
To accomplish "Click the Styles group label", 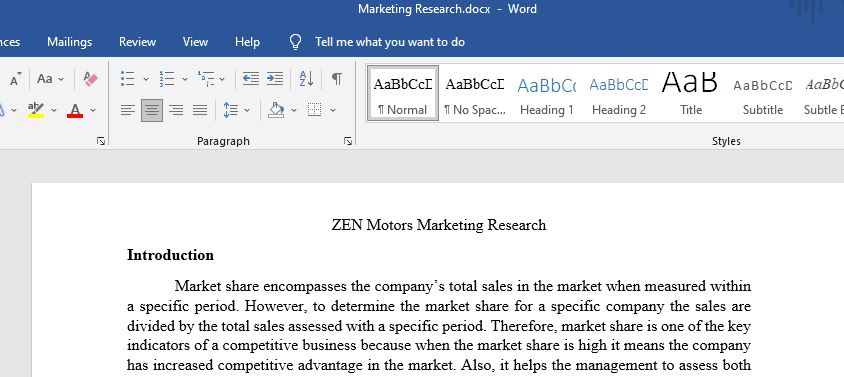I will click(726, 141).
